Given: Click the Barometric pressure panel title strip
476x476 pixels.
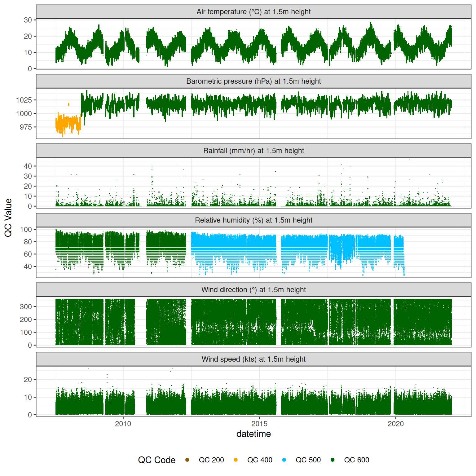Looking at the screenshot, I should (253, 81).
